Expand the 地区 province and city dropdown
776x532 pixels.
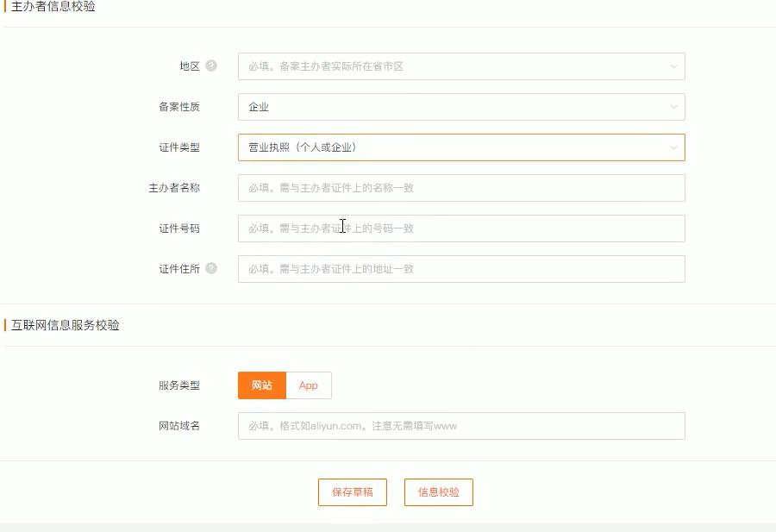461,66
